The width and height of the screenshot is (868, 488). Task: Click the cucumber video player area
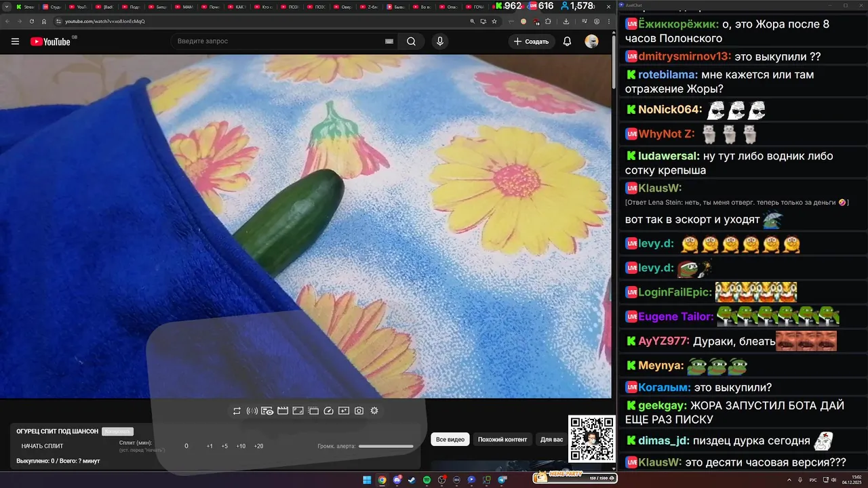pyautogui.click(x=305, y=226)
